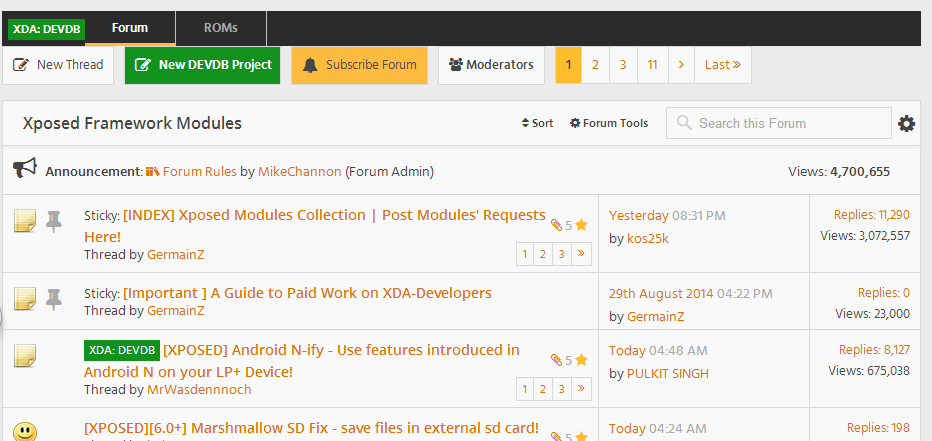Screen dimensions: 932x441
Task: Click in the Search this Forum field
Action: pyautogui.click(x=779, y=123)
